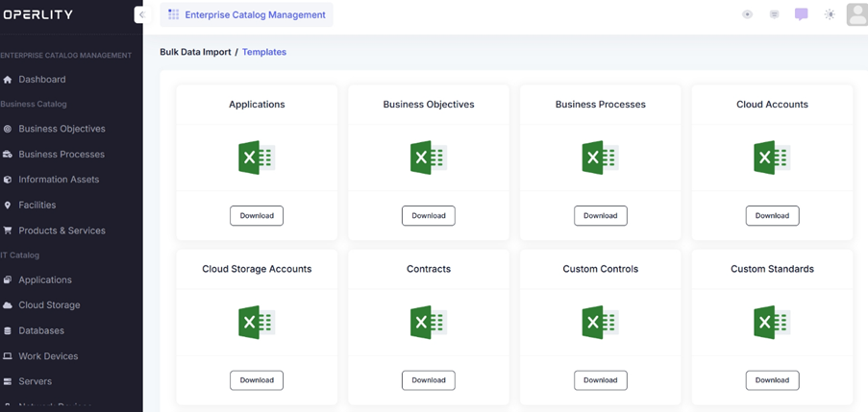Download the Business Objectives template

[x=429, y=216]
